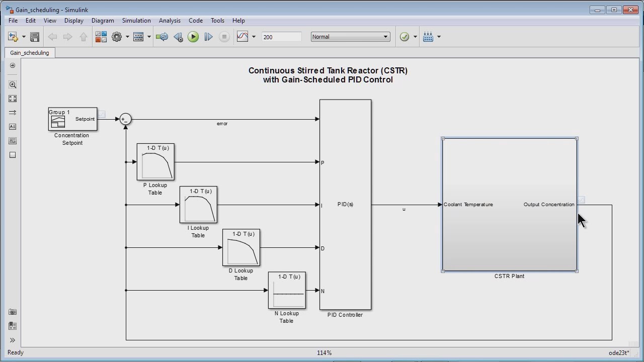Click the diagram title annotation text

tap(328, 75)
